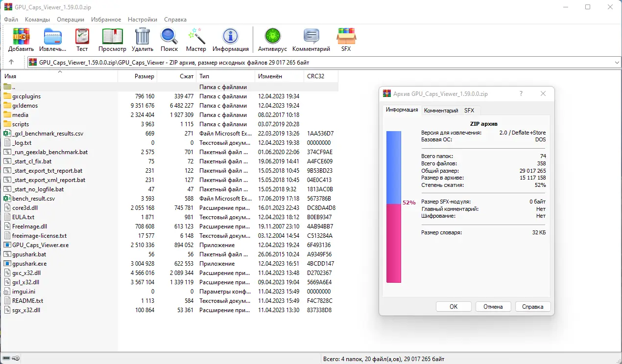This screenshot has height=364, width=622.
Task: Select the imgui.ini file icon
Action: coord(7,292)
